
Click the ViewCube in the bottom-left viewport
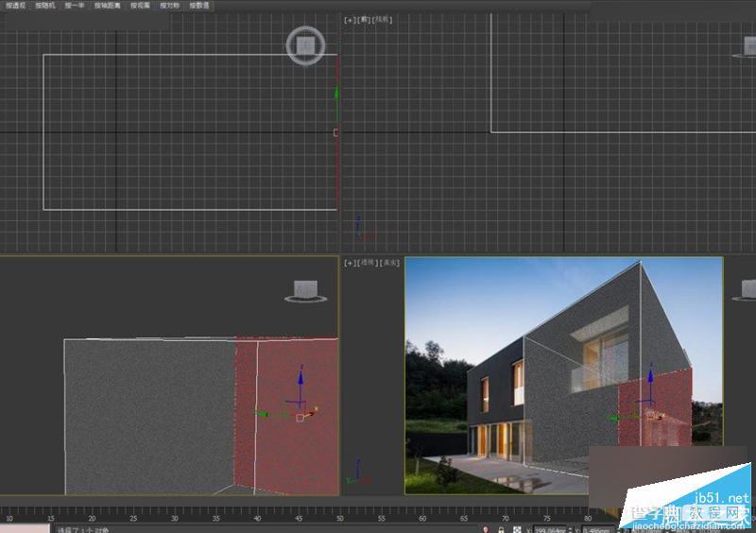point(305,291)
